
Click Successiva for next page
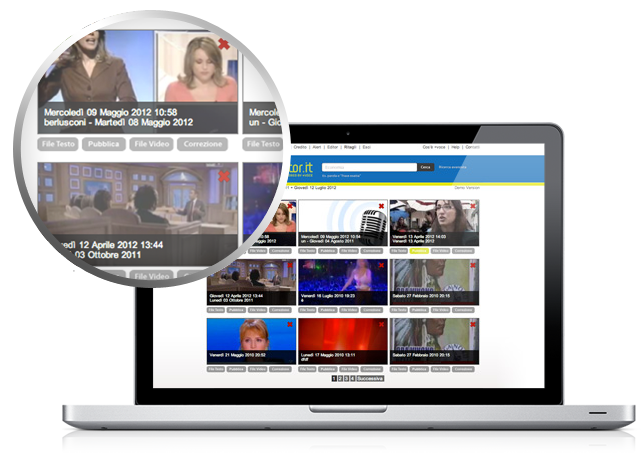click(x=370, y=379)
